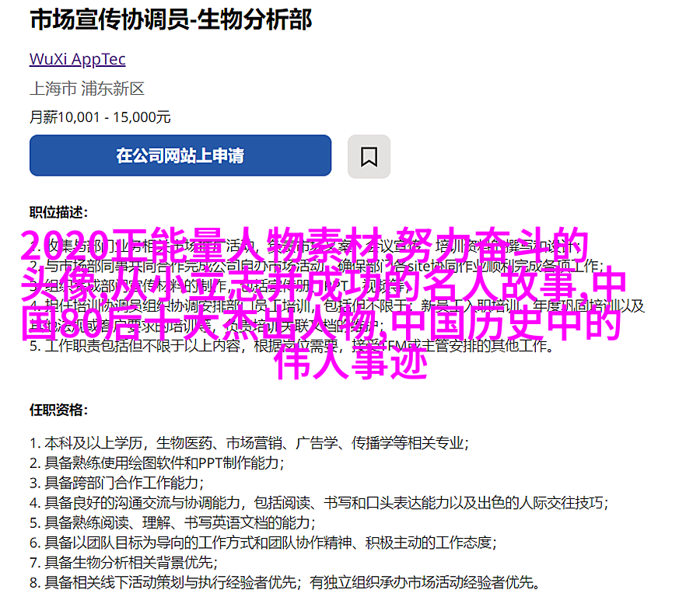
Task: Click requirement 6 about 团队协作精神
Action: pyautogui.click(x=264, y=543)
